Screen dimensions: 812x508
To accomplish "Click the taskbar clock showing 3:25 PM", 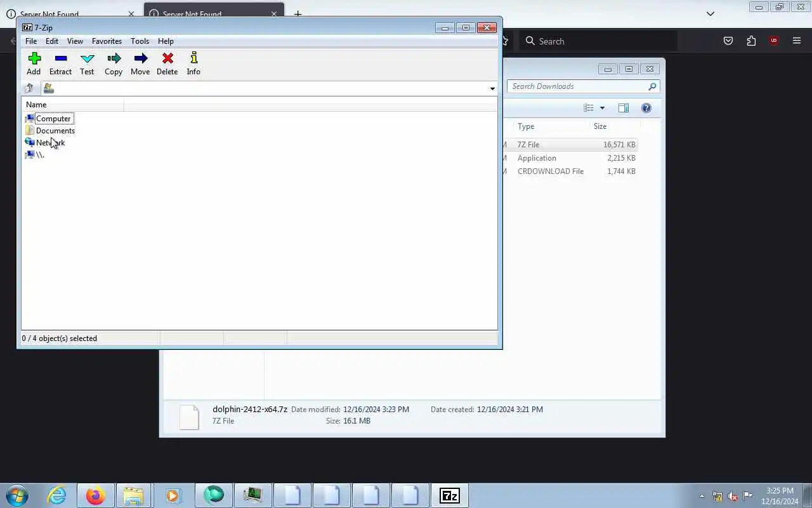I will [x=780, y=496].
